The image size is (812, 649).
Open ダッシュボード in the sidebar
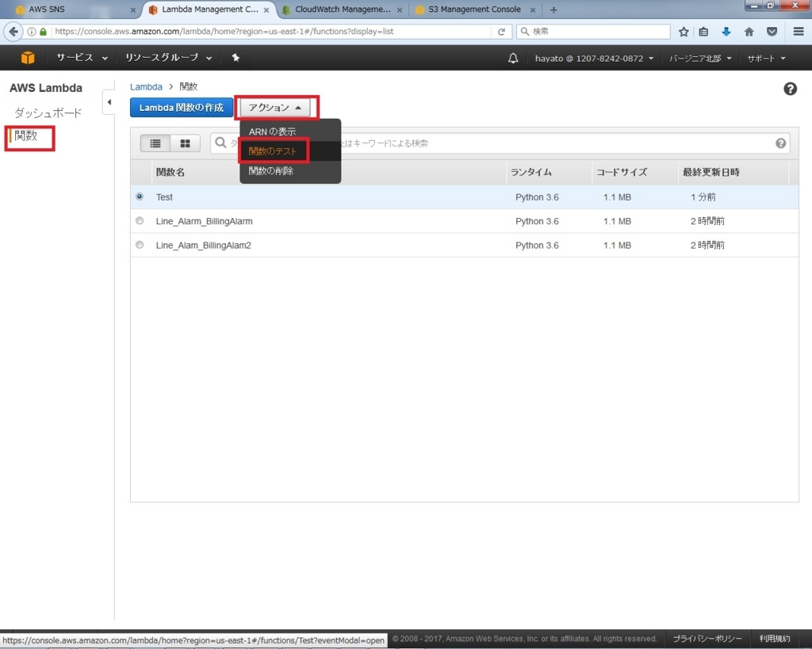coord(48,113)
